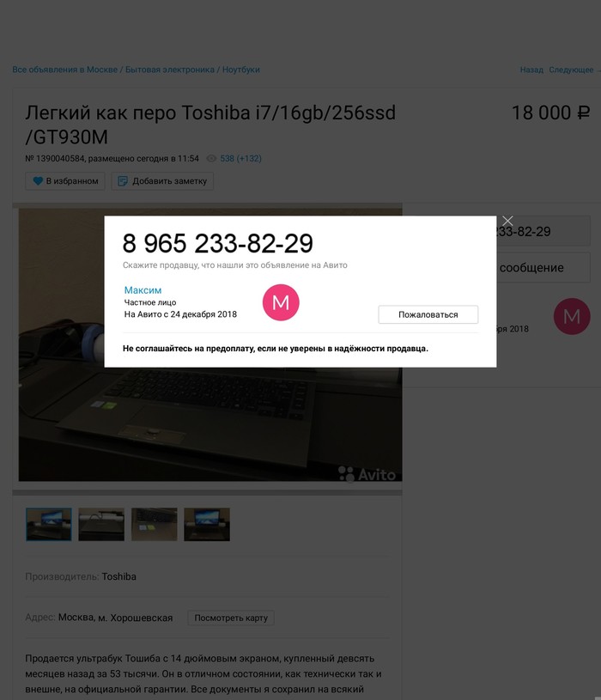
Task: Close the phone number popup
Action: [507, 221]
